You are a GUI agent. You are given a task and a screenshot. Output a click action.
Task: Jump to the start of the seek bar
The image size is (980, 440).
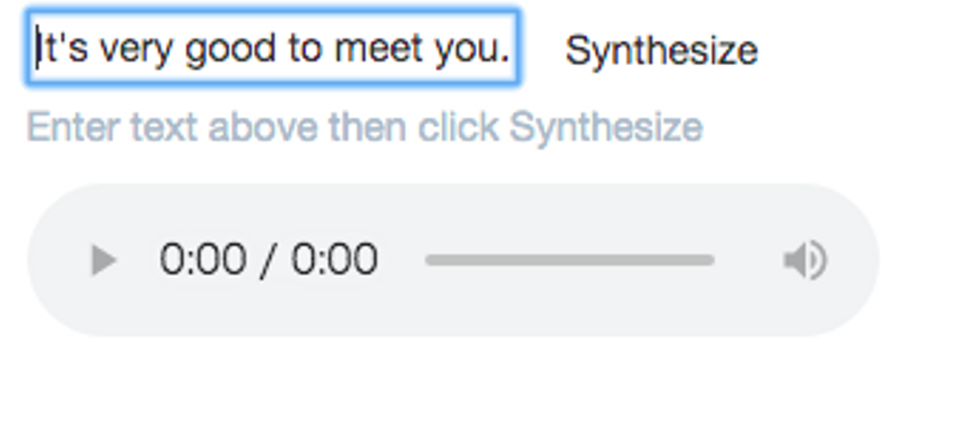pyautogui.click(x=428, y=260)
